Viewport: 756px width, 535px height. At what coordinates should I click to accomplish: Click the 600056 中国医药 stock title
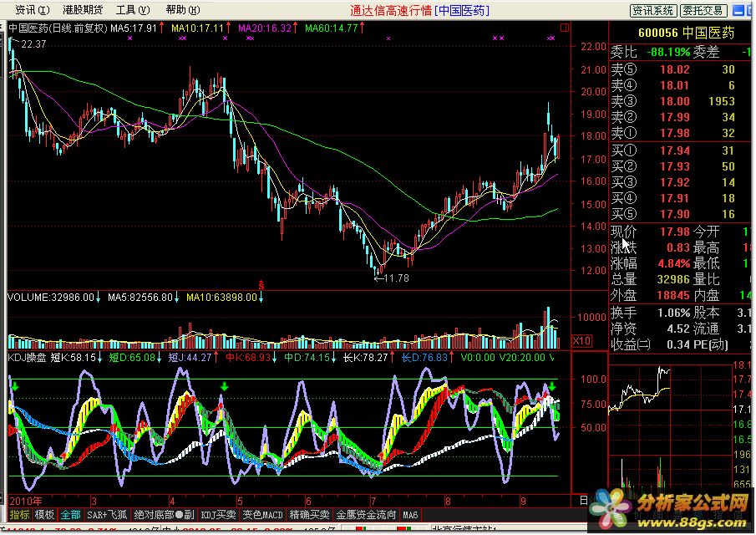[x=686, y=33]
